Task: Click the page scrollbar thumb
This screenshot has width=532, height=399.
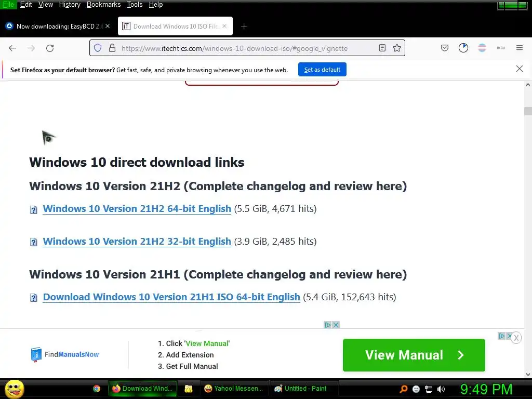Action: 528,111
